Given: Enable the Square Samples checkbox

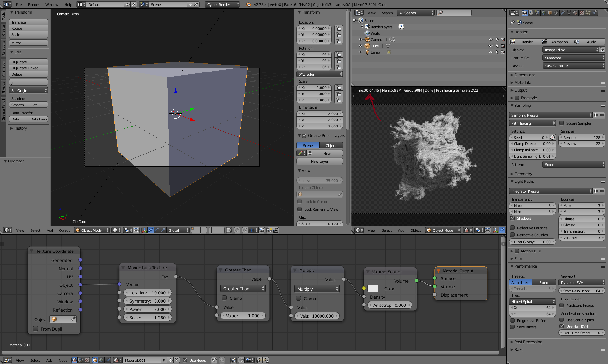Looking at the screenshot, I should click(x=562, y=123).
